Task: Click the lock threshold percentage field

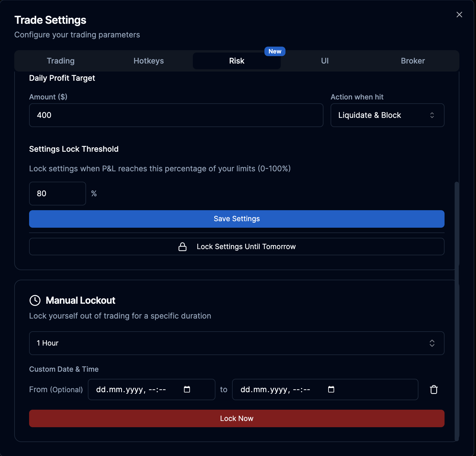Action: click(58, 194)
